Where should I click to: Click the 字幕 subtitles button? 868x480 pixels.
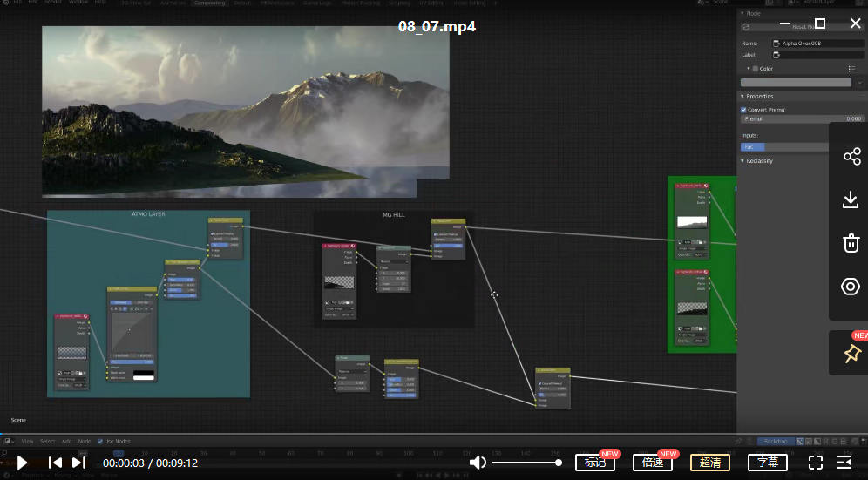(768, 463)
